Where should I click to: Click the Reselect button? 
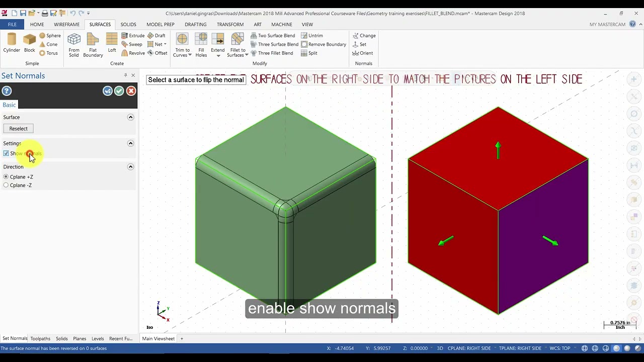coord(19,129)
